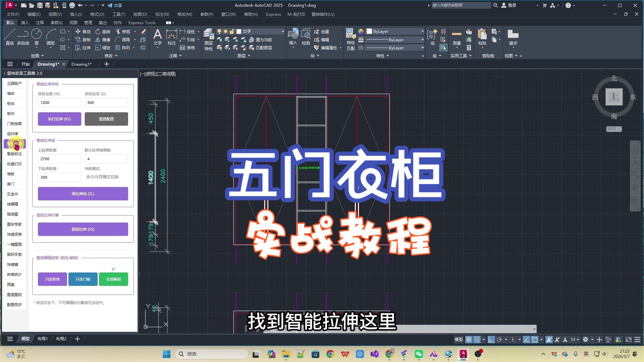
Task: Open the annotation scale 1:1 dropdown
Action: (575, 340)
